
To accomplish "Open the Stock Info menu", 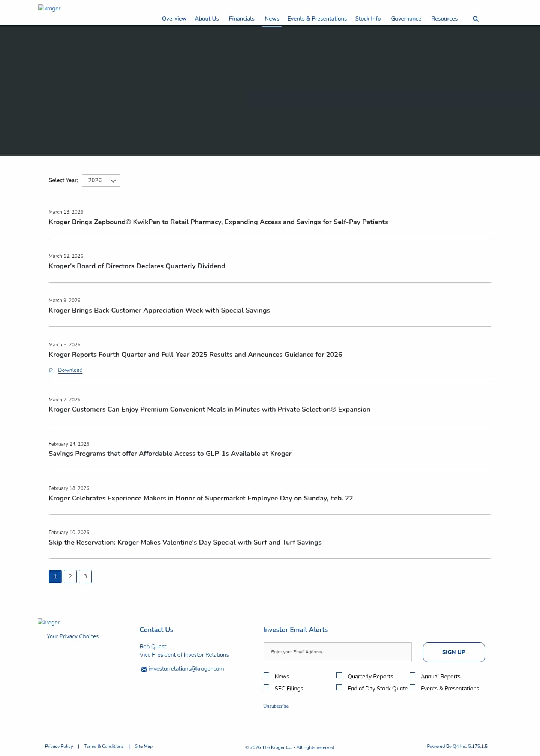I will 368,19.
